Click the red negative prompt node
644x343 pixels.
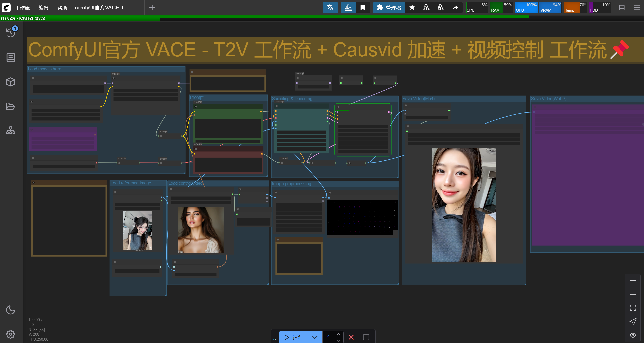click(x=228, y=160)
